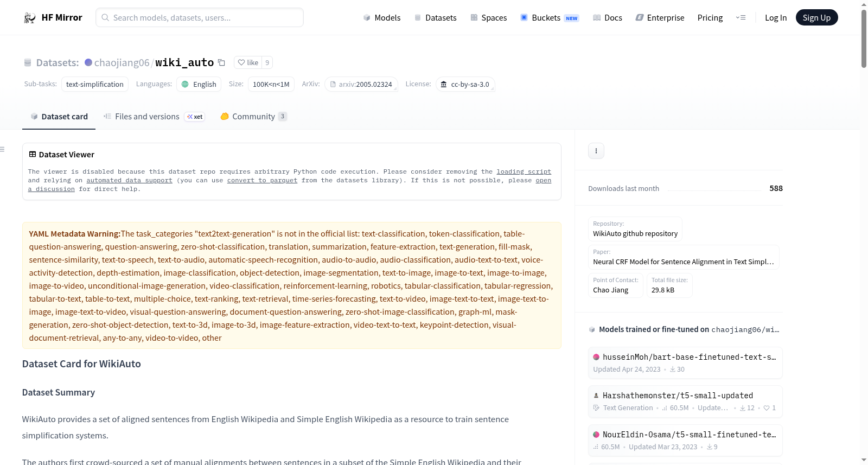The width and height of the screenshot is (868, 465).
Task: Open the Harshathemonster/t5-small-updated model card
Action: (685, 402)
